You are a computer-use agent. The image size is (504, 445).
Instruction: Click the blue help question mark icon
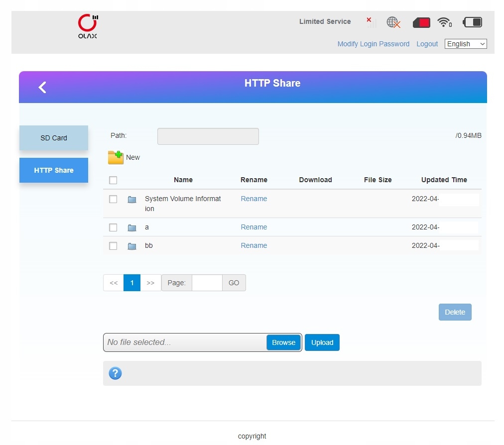pyautogui.click(x=115, y=373)
